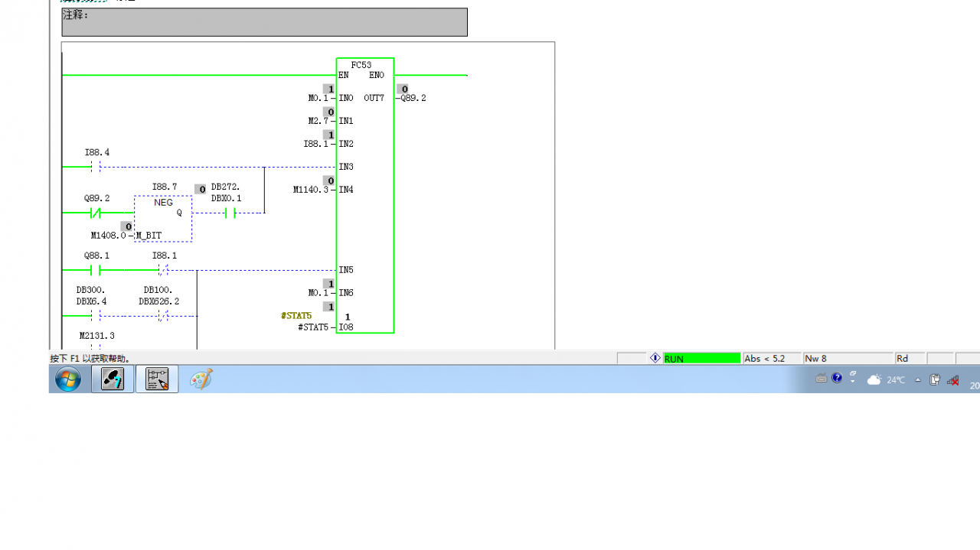Click the green RUN status field
The image size is (980, 550).
702,358
